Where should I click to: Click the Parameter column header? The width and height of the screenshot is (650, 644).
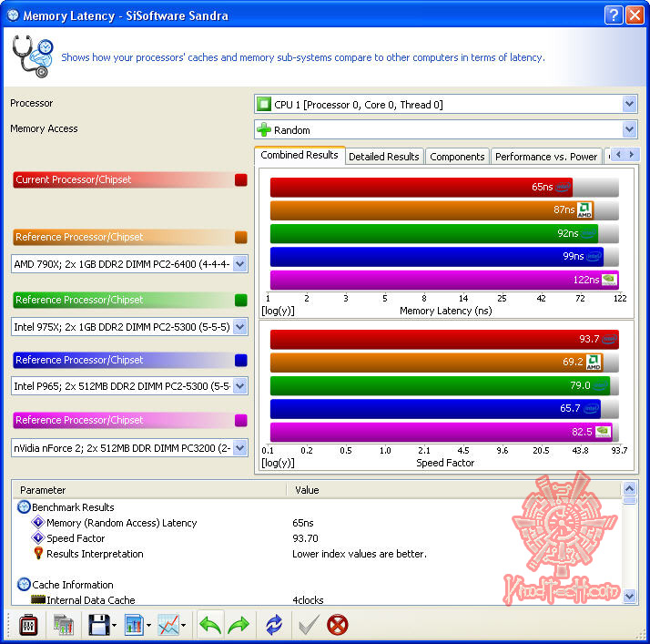149,490
